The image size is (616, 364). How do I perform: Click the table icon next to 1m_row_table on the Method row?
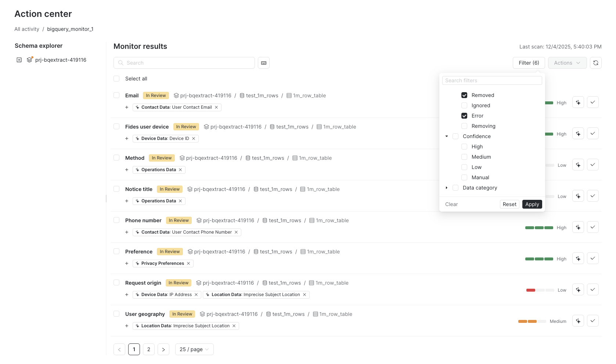pyautogui.click(x=294, y=158)
